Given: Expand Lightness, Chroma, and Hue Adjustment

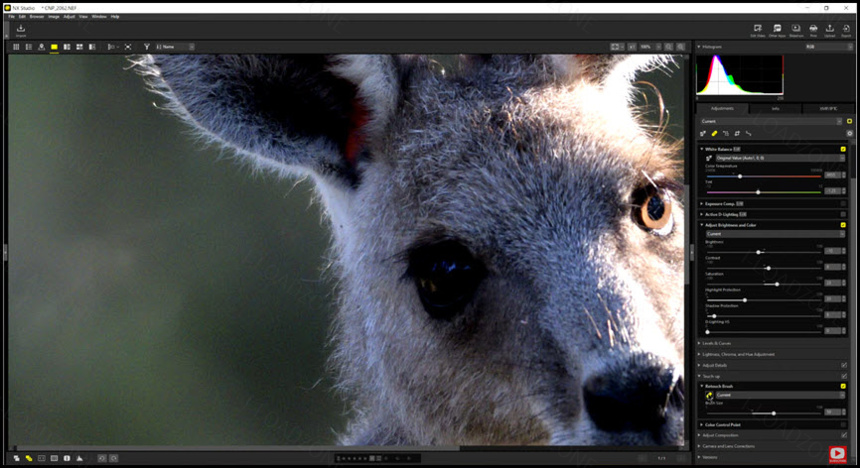Looking at the screenshot, I should [699, 354].
